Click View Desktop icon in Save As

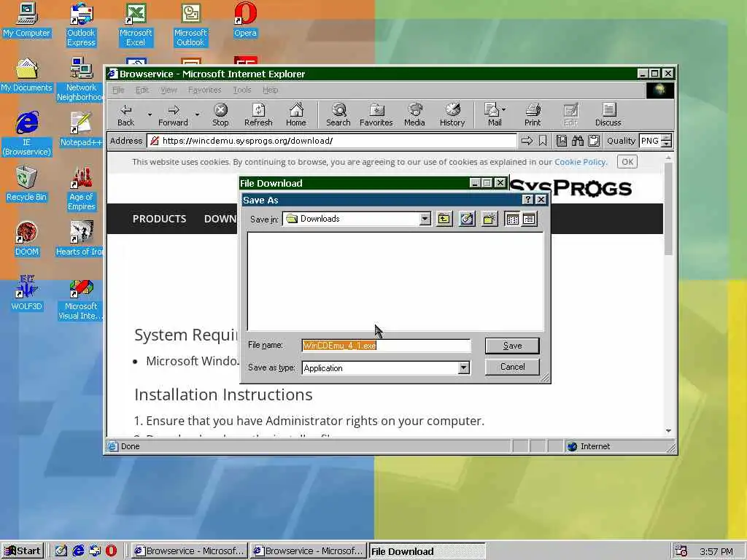(x=467, y=219)
